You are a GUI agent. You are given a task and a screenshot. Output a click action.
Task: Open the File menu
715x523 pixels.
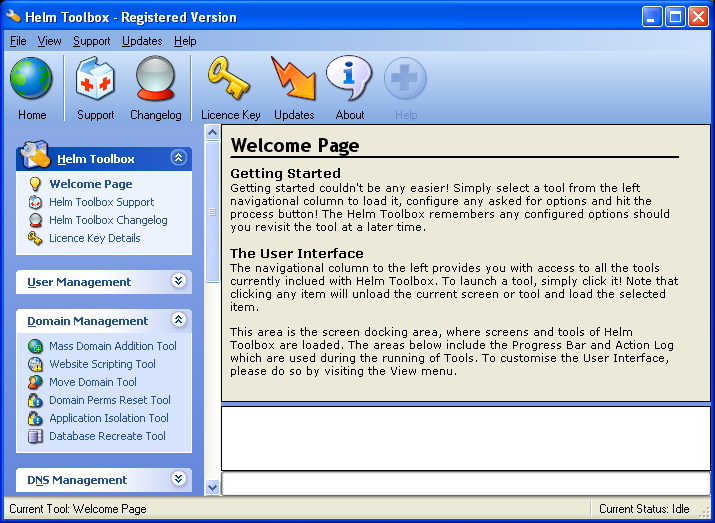tap(18, 41)
